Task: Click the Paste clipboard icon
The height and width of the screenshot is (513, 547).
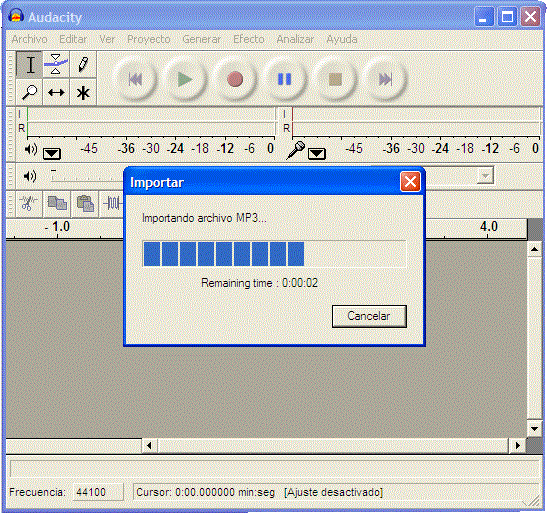Action: tap(85, 203)
